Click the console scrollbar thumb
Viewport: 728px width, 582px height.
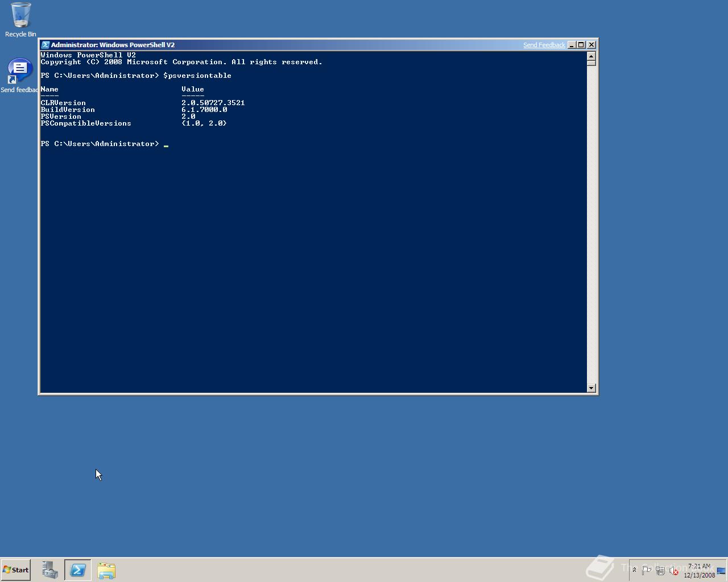tap(591, 63)
